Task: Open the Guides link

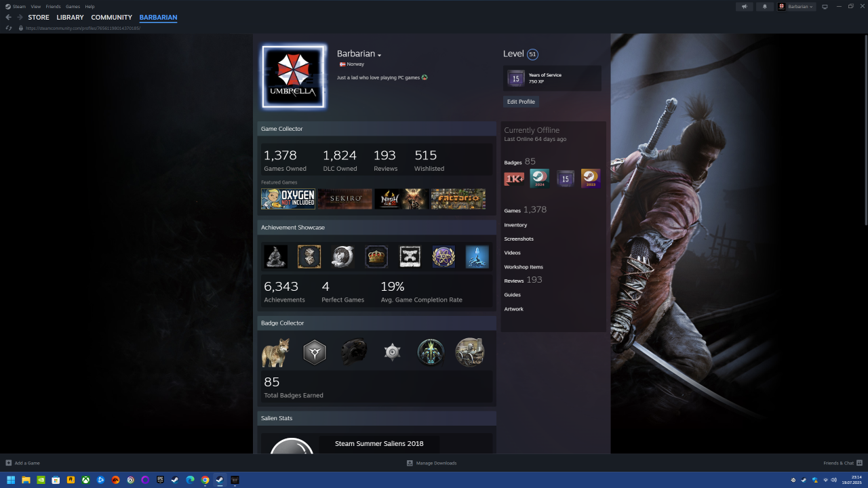Action: (x=513, y=295)
